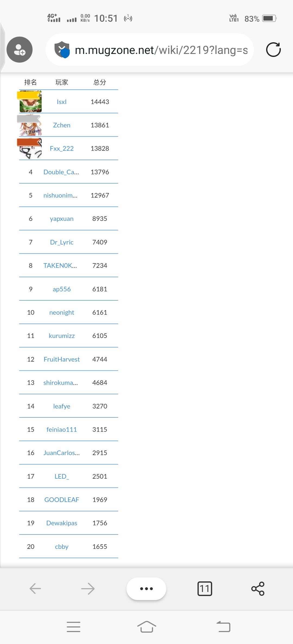
Task: Open Zchen's player profile
Action: (x=62, y=125)
